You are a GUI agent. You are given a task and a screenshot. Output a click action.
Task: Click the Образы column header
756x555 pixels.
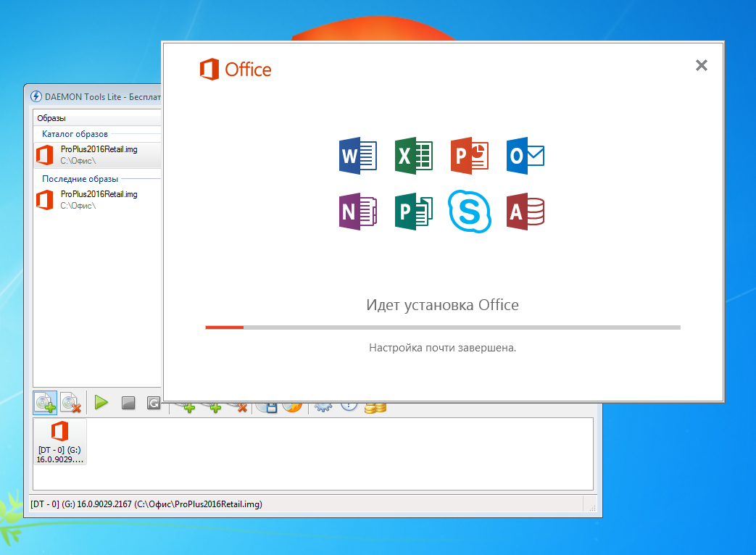pos(94,118)
